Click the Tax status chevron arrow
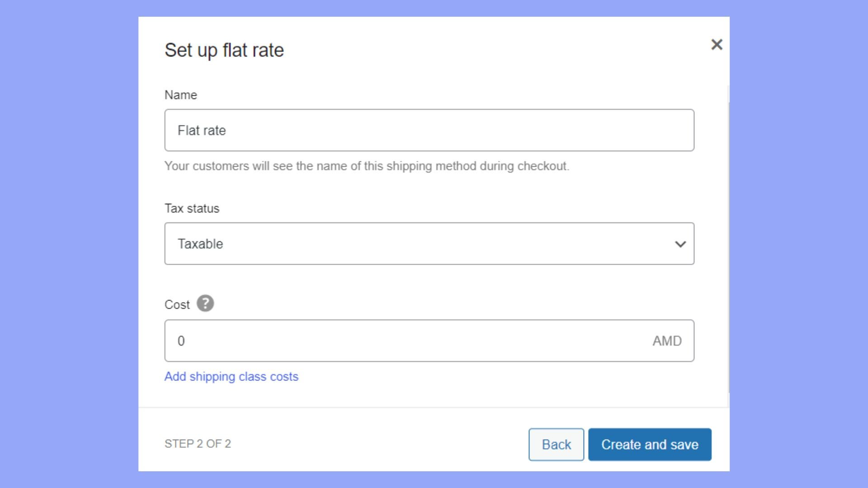Image resolution: width=868 pixels, height=488 pixels. click(680, 244)
